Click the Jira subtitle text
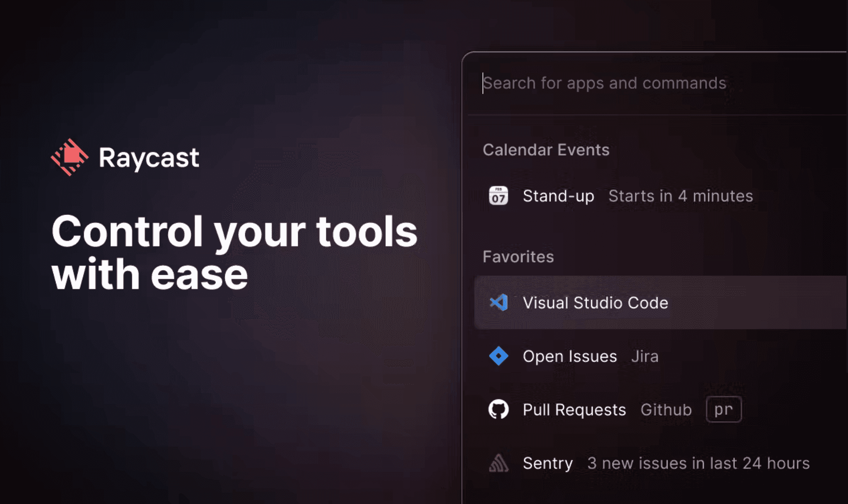This screenshot has width=848, height=504. (x=644, y=356)
